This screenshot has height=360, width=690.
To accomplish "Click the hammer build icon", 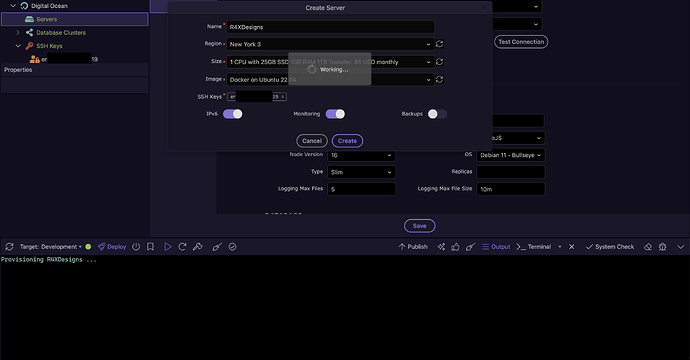I will coord(198,247).
